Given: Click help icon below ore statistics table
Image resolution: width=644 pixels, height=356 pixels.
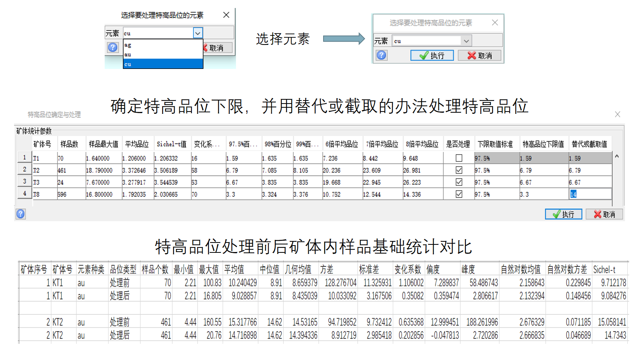Looking at the screenshot, I should tap(21, 214).
